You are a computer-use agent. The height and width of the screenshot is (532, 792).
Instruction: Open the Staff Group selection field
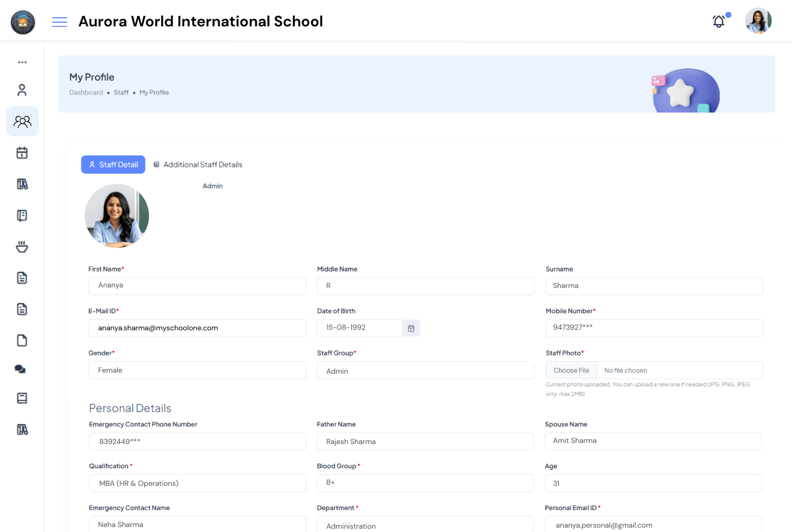click(x=425, y=370)
